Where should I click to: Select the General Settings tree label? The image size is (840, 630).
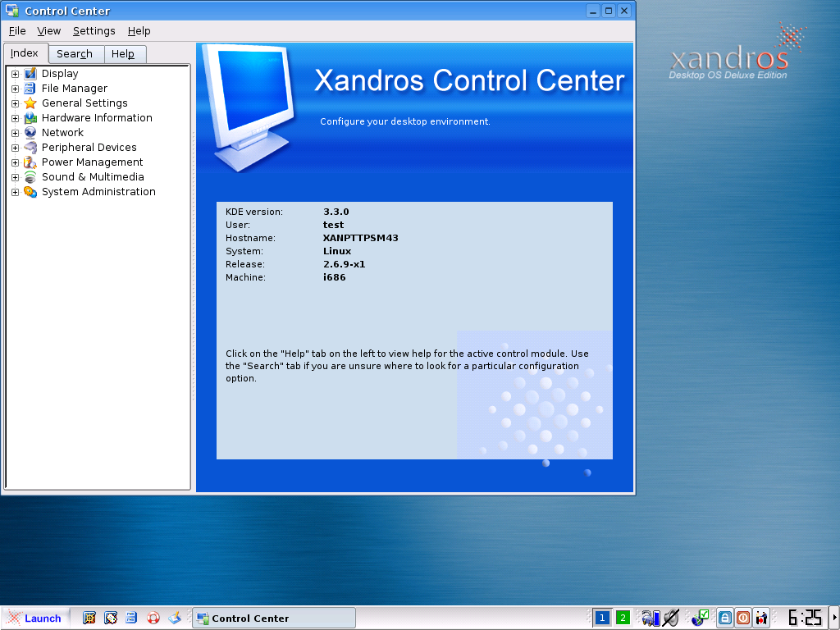pos(84,103)
